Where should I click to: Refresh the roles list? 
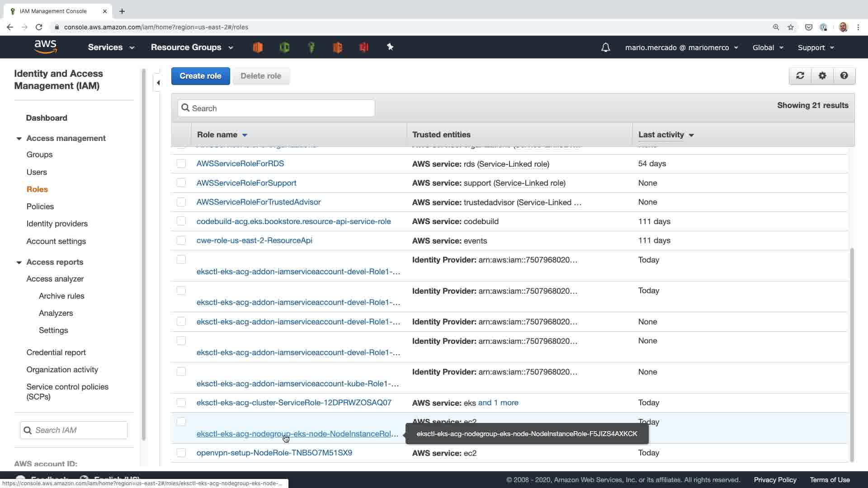pyautogui.click(x=800, y=76)
